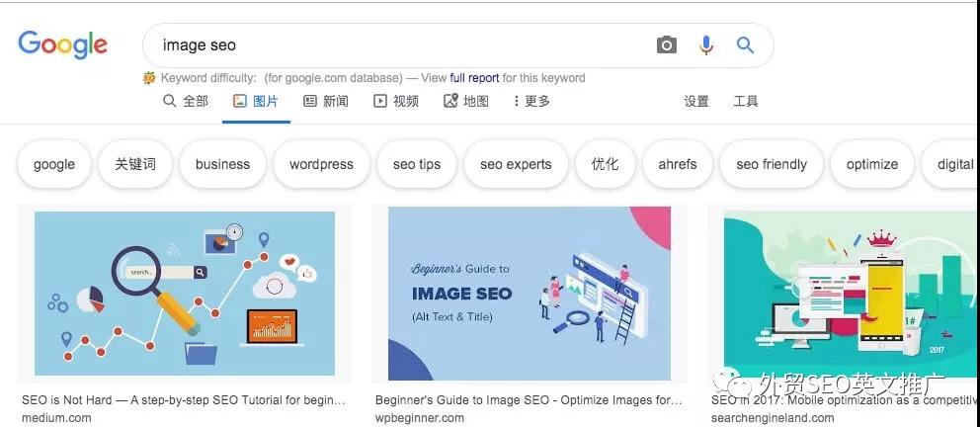The width and height of the screenshot is (980, 427).
Task: Start voice search with microphone icon
Action: pyautogui.click(x=705, y=45)
